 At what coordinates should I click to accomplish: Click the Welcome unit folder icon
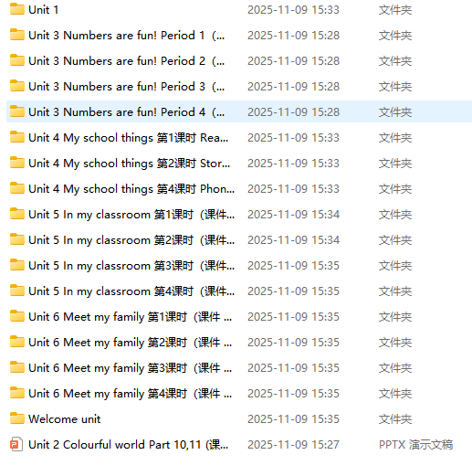pyautogui.click(x=17, y=418)
